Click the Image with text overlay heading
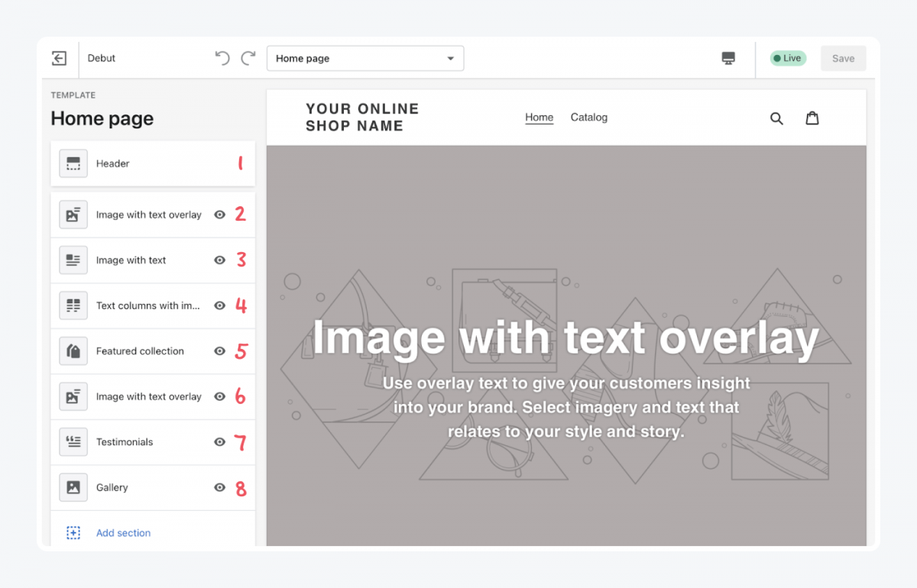The image size is (917, 588). tap(565, 338)
